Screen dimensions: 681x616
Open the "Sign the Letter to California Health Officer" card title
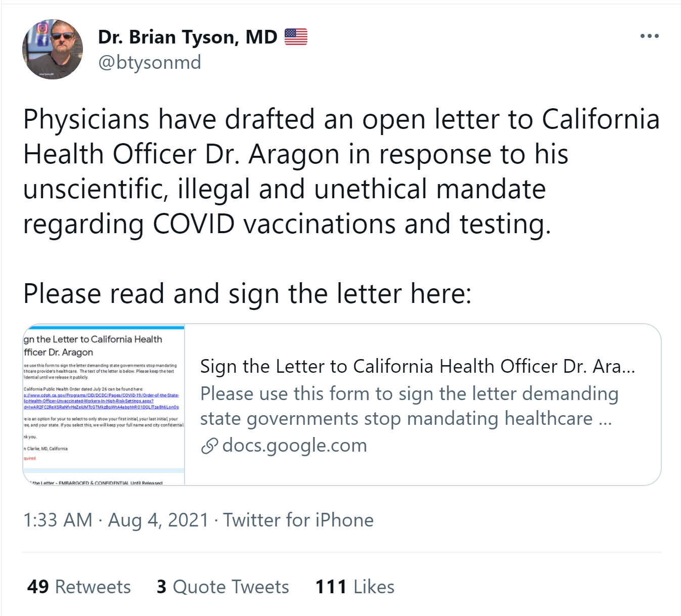(x=417, y=366)
